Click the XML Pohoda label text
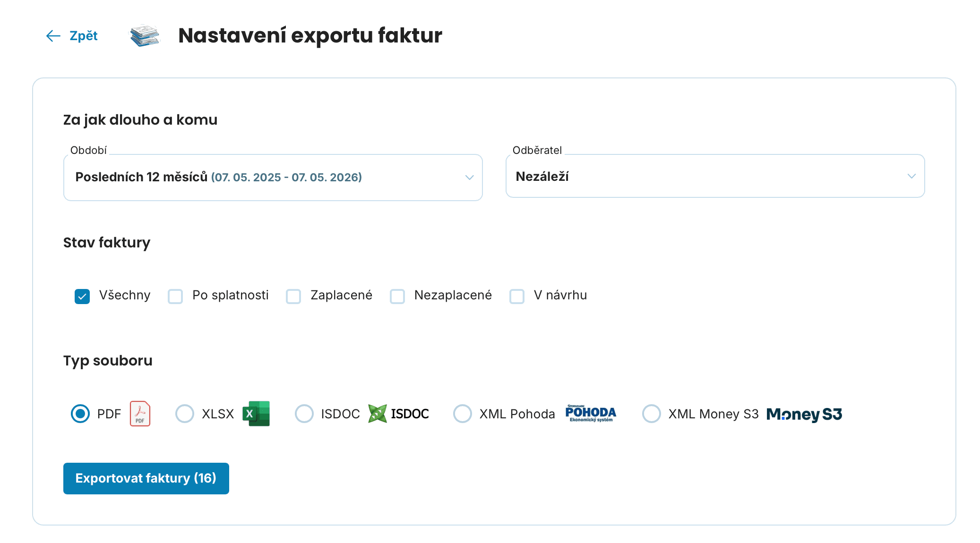The image size is (980, 543). 517,414
